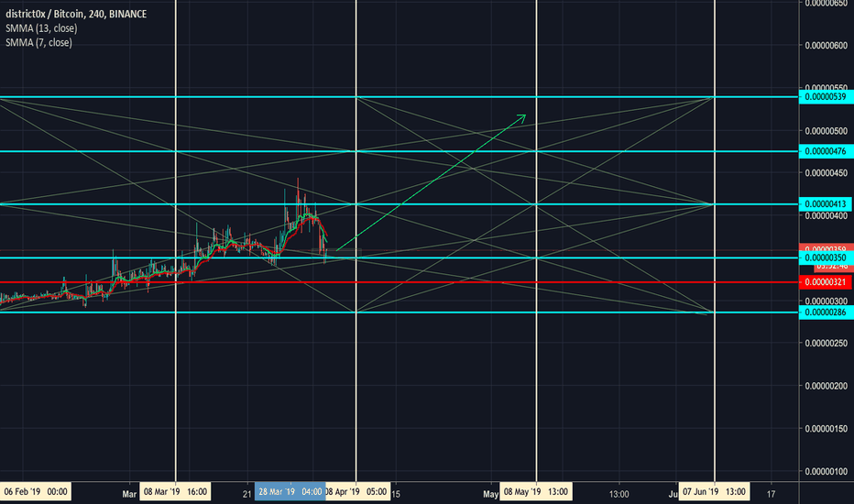This screenshot has height=504, width=854.
Task: Click the 07 Jun '19 13:00 date label
Action: coord(714,492)
